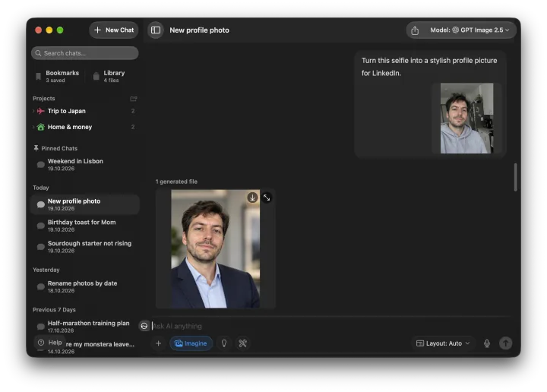Click the Trip to Japan airplane icon
Screen dimensions: 547x392
click(41, 111)
